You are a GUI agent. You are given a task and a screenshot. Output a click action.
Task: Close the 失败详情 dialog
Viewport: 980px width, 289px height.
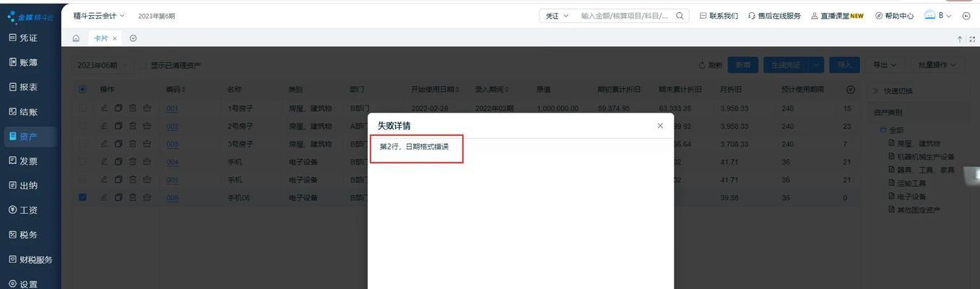(660, 126)
